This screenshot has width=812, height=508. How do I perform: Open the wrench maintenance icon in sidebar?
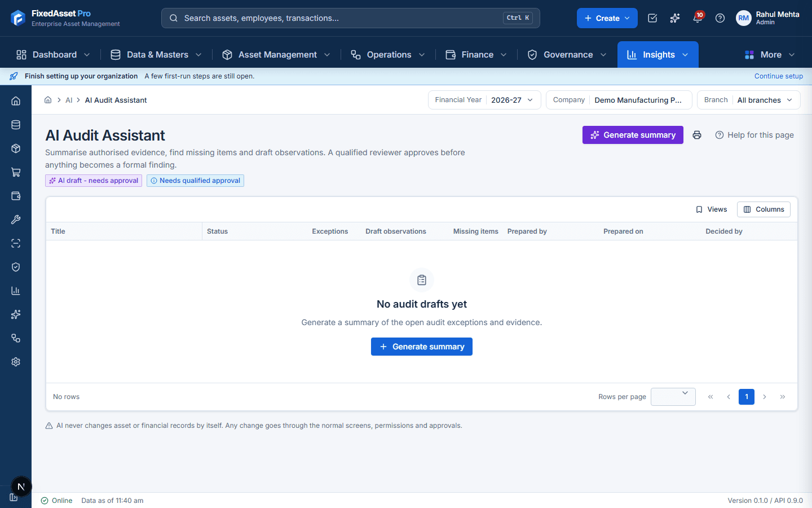(16, 220)
